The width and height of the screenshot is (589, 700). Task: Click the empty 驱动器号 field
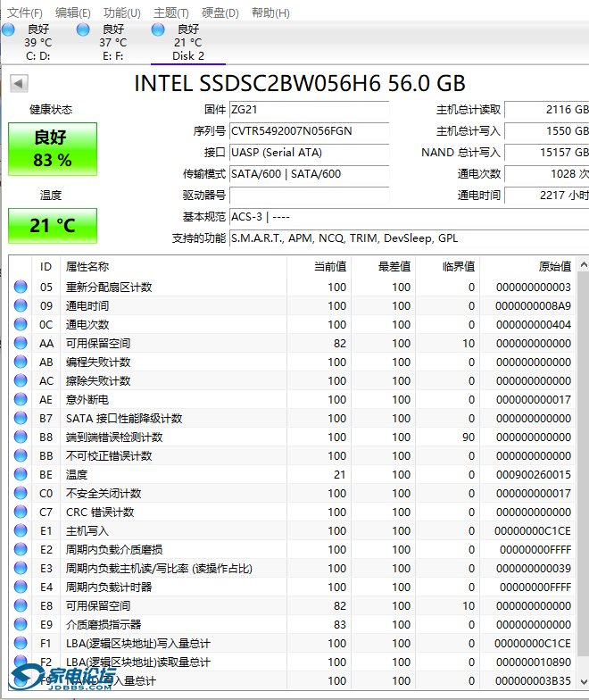tap(309, 196)
